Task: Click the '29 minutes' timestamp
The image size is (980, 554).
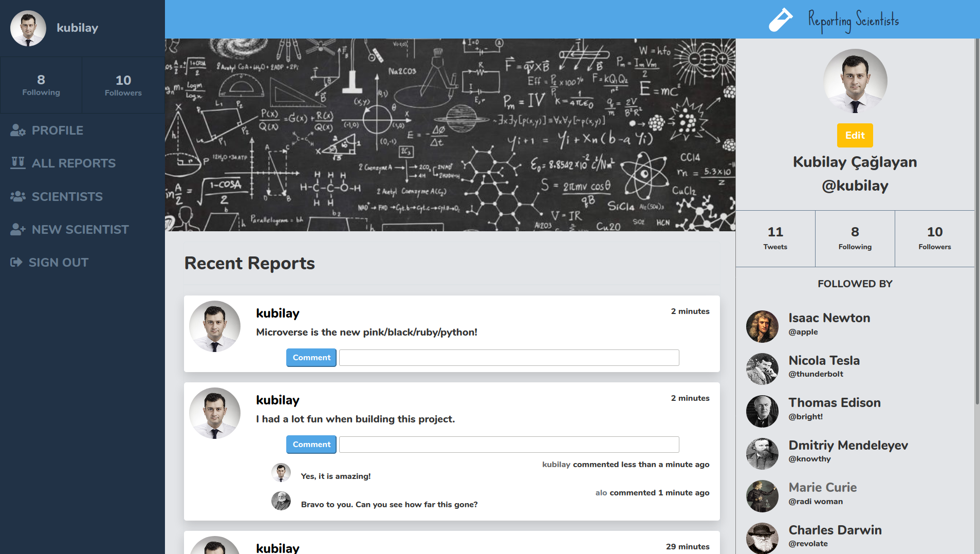Action: coord(688,547)
